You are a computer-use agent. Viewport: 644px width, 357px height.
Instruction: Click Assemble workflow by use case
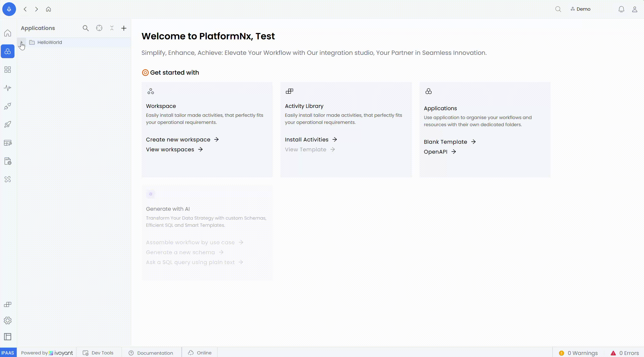(x=195, y=242)
